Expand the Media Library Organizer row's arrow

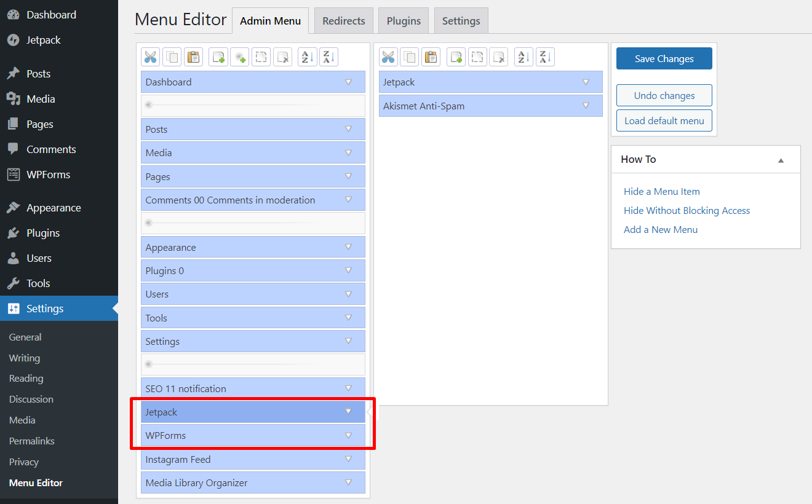348,482
